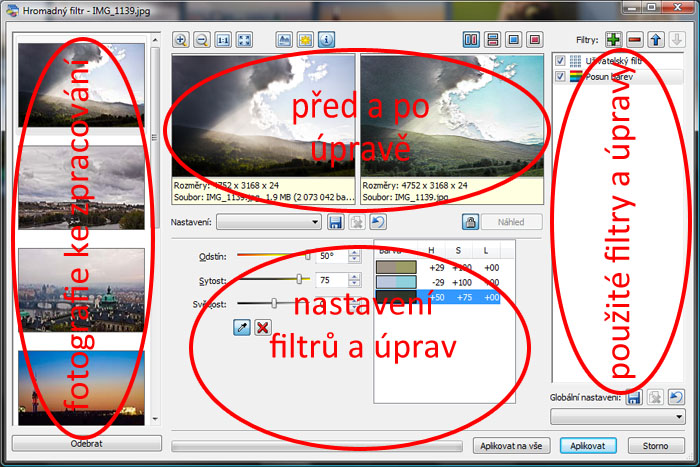The image size is (700, 467).
Task: Remove filter with the red minus icon
Action: coord(635,39)
